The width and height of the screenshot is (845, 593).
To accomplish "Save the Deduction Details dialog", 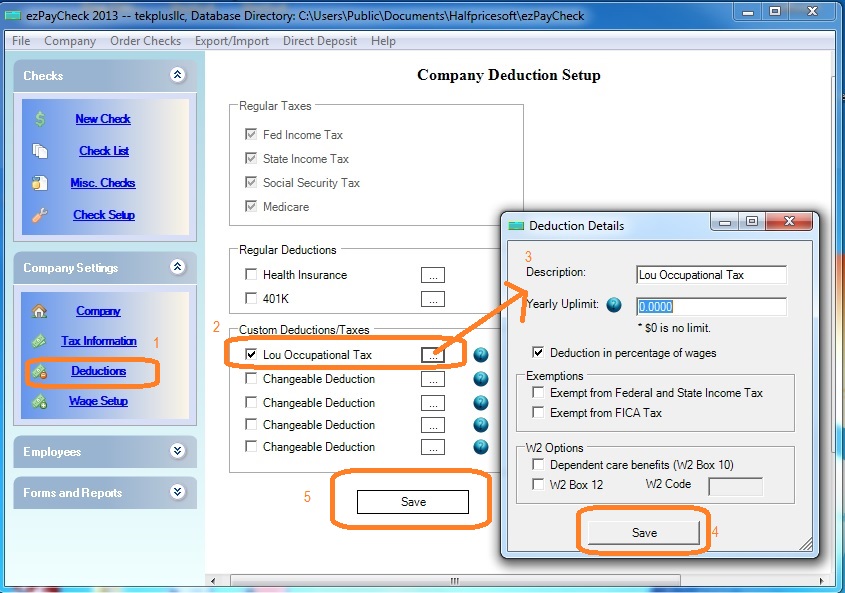I will tap(644, 533).
